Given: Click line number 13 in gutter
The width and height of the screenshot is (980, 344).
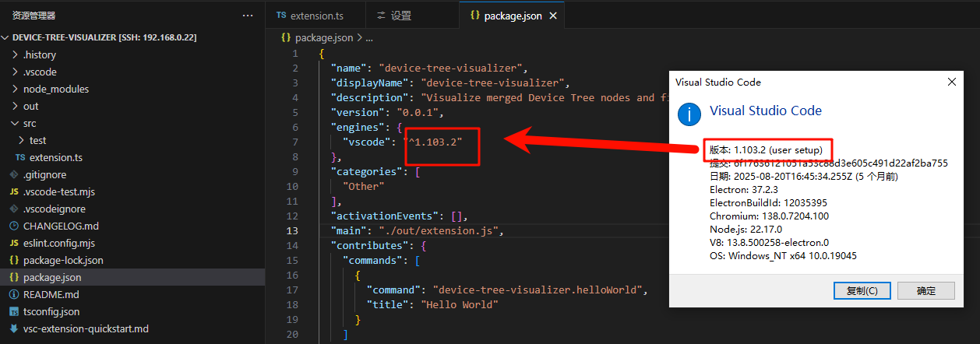Looking at the screenshot, I should point(292,230).
